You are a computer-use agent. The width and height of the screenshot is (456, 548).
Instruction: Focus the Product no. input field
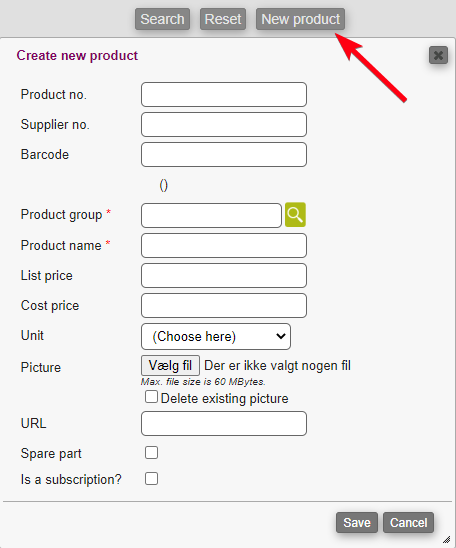224,95
